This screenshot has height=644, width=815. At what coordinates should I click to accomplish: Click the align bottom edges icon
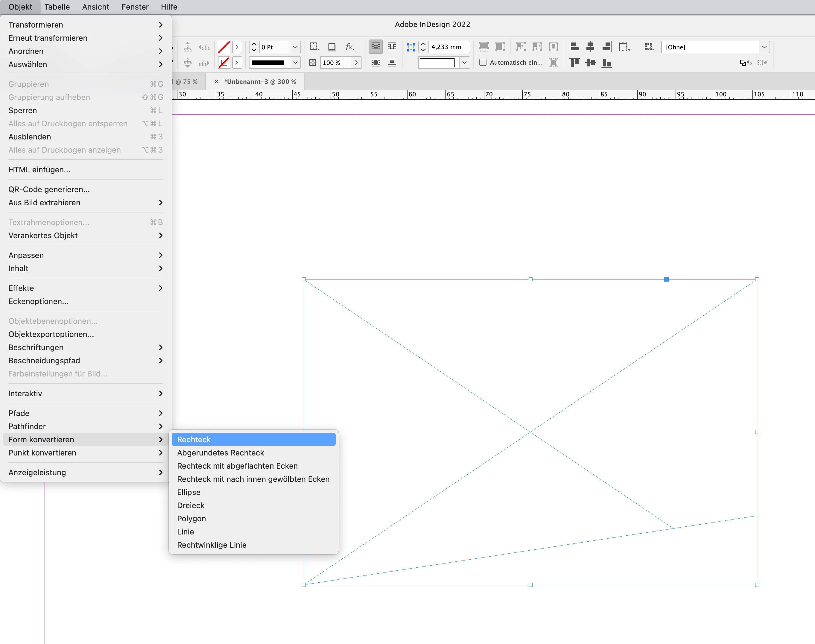606,63
